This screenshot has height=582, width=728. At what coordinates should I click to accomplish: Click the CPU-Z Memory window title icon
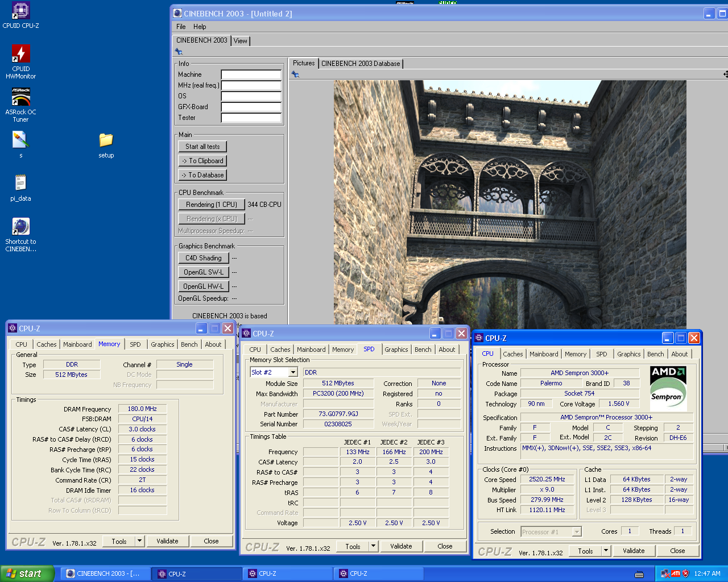coord(13,329)
